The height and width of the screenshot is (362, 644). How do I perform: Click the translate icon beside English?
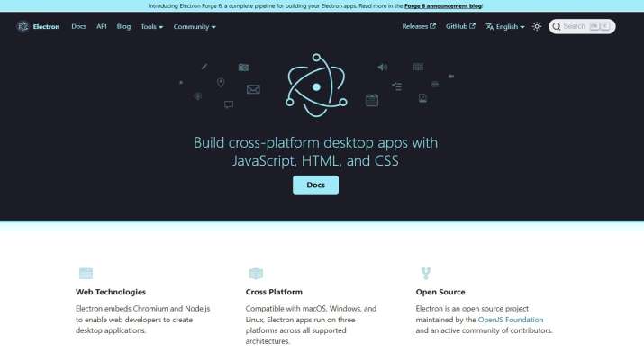click(x=490, y=27)
